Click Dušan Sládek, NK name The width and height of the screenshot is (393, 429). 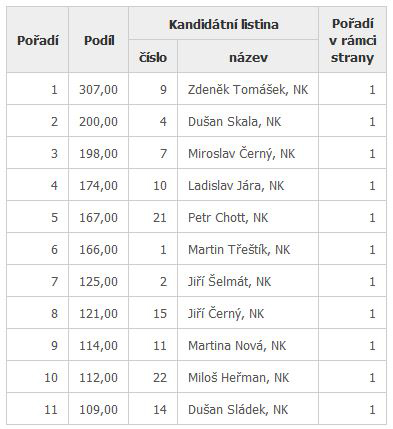tap(238, 409)
